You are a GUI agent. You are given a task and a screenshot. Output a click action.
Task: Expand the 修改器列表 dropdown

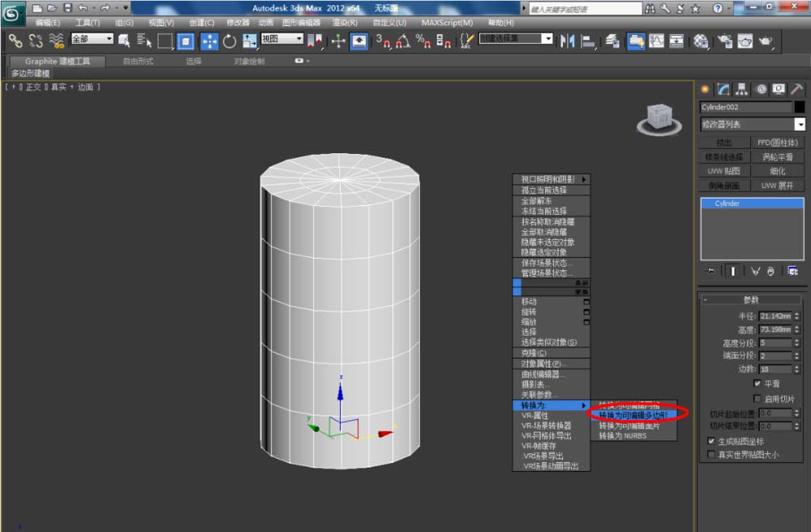800,125
